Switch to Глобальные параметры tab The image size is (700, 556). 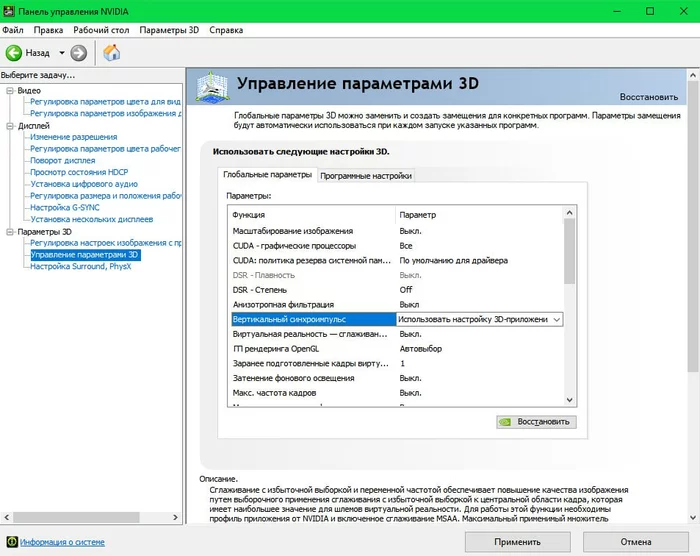[267, 175]
